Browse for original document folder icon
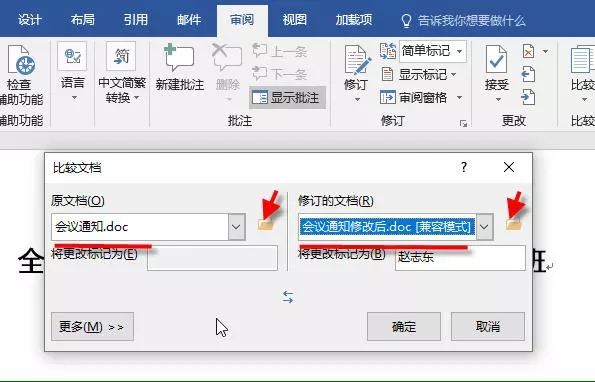 pyautogui.click(x=266, y=224)
